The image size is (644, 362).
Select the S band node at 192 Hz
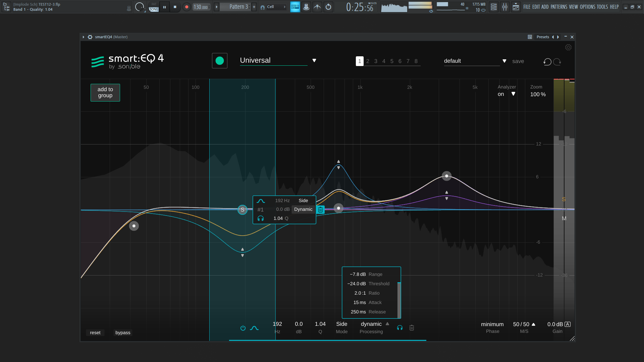[243, 210]
